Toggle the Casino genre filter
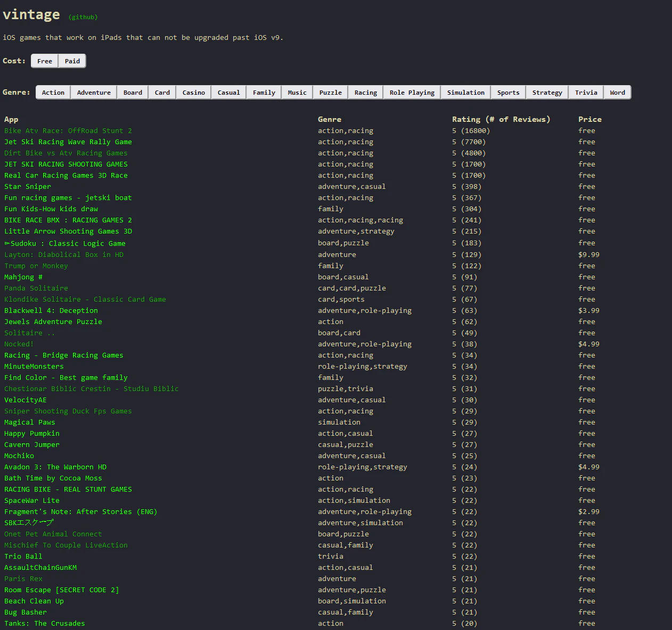The height and width of the screenshot is (630, 672). coord(194,93)
